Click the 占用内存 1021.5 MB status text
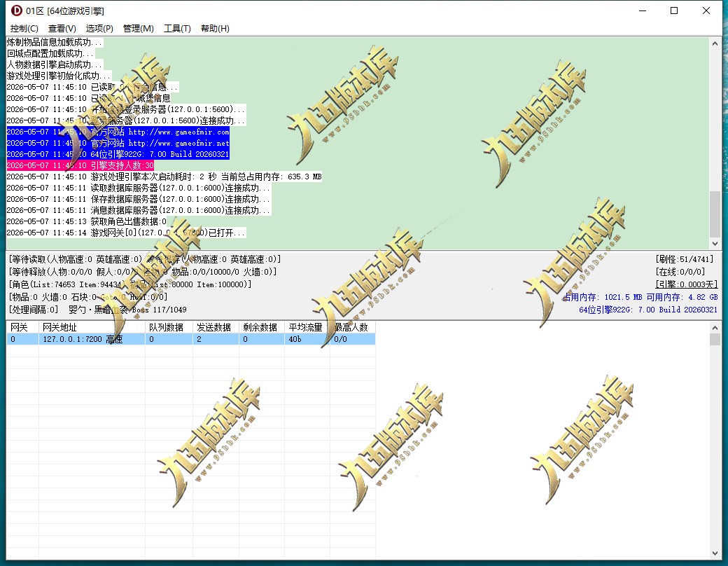Viewport: 728px width, 566px height. tap(603, 297)
